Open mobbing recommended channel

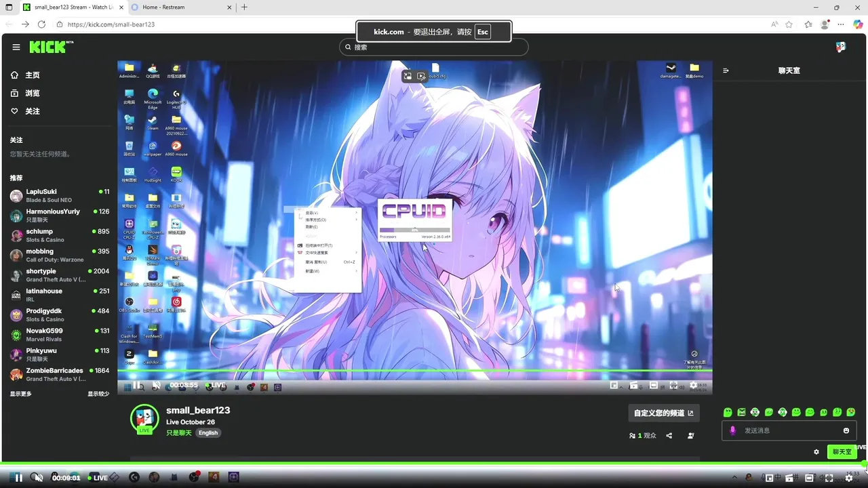tap(60, 256)
